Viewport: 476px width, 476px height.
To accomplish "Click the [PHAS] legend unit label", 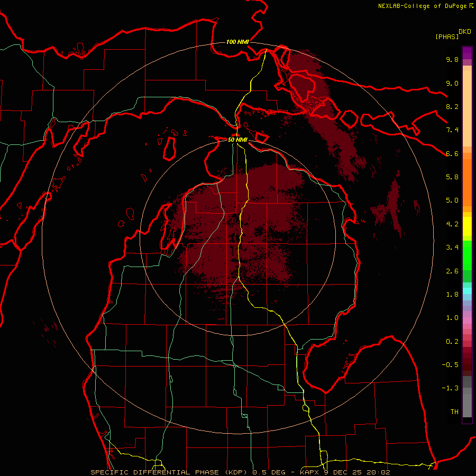I will pos(447,36).
